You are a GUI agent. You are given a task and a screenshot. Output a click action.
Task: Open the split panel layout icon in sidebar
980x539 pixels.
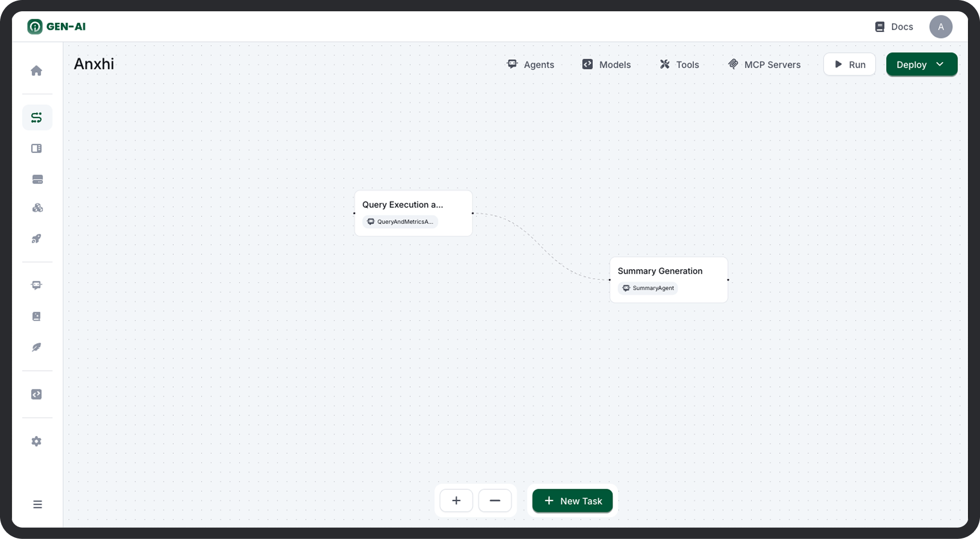pos(37,148)
